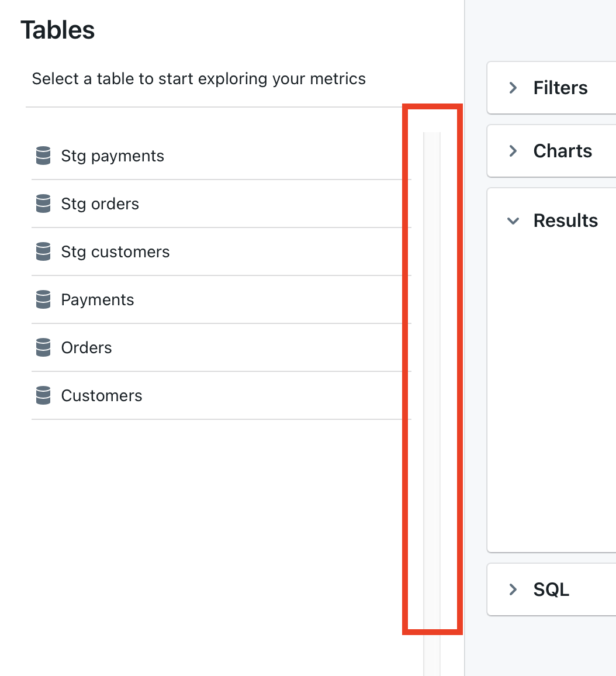Click the database icon beside Stg orders
The height and width of the screenshot is (676, 616).
(x=43, y=204)
